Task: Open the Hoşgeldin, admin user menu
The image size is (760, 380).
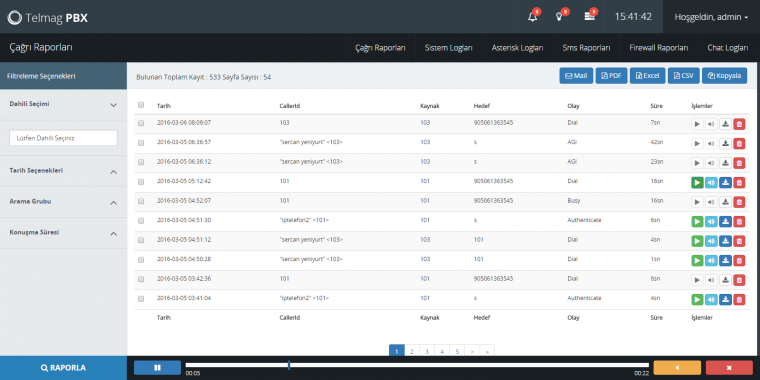Action: tap(711, 17)
